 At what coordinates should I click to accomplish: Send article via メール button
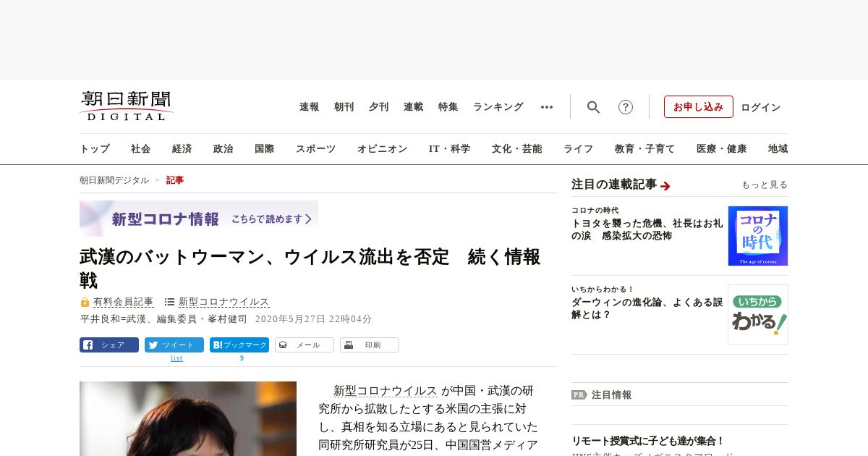[305, 345]
